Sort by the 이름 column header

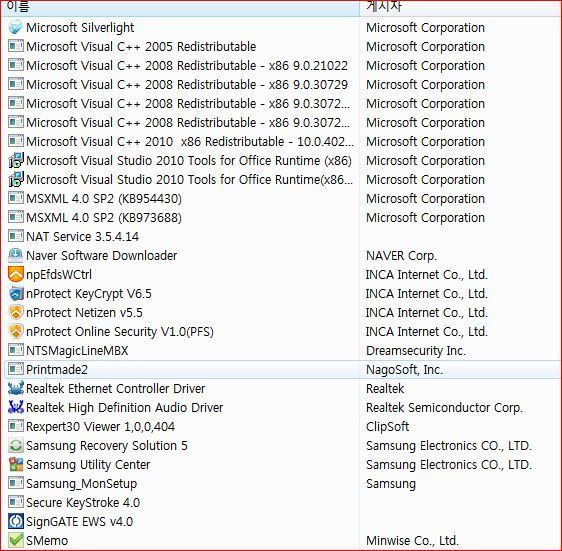point(180,7)
